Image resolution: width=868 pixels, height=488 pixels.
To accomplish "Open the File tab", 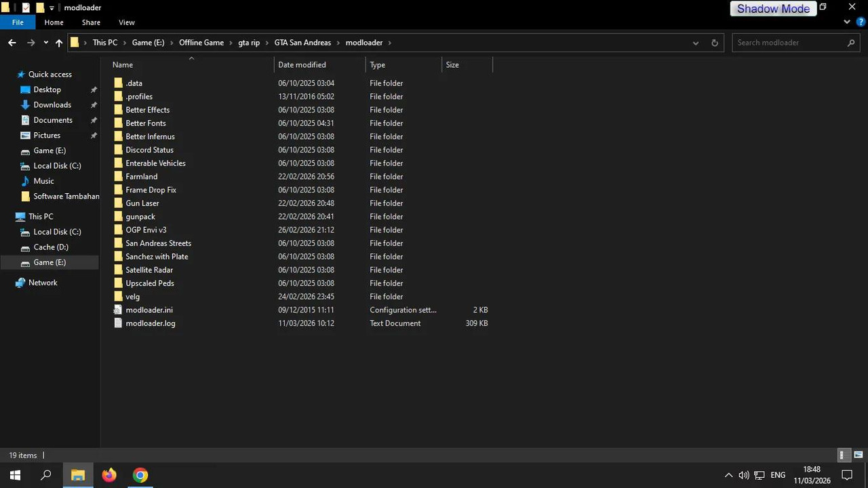I will tap(18, 22).
